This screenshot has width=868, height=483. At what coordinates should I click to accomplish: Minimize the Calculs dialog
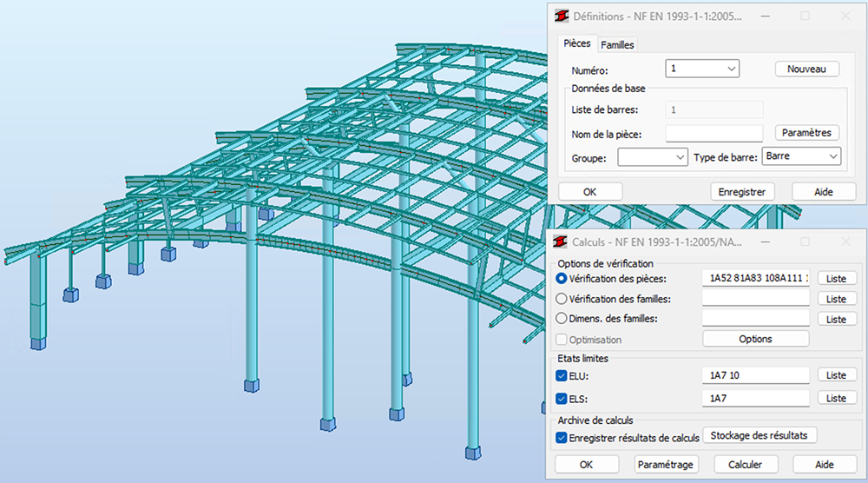pyautogui.click(x=766, y=242)
